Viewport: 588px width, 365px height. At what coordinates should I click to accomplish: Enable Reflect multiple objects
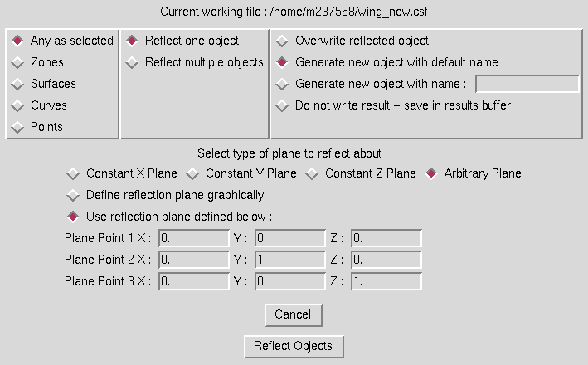pyautogui.click(x=132, y=62)
